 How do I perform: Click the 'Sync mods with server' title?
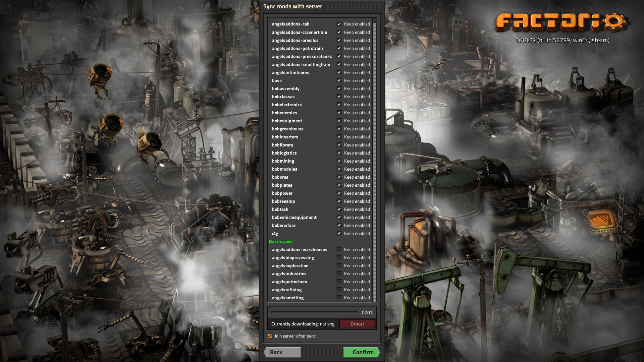coord(292,6)
